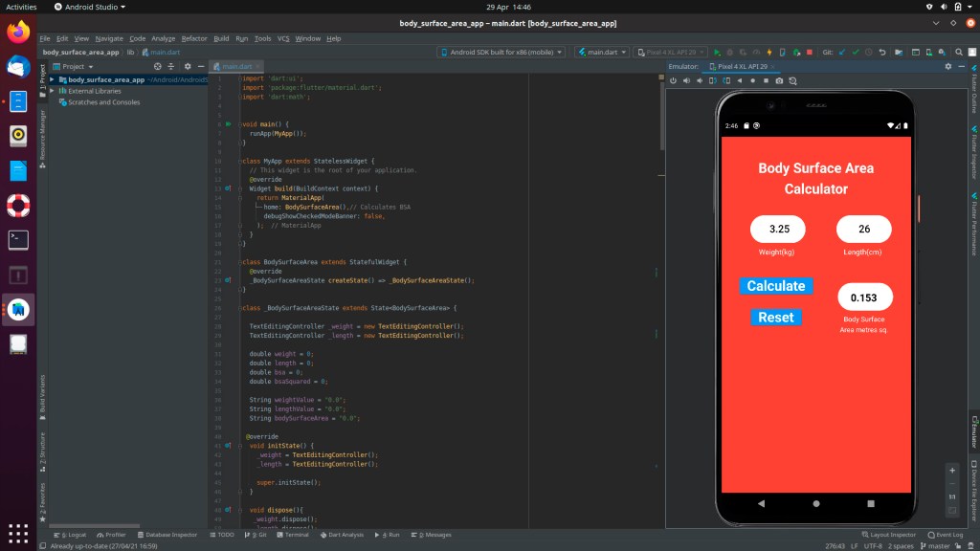Click the Weight input field showing 3.25

pos(778,230)
